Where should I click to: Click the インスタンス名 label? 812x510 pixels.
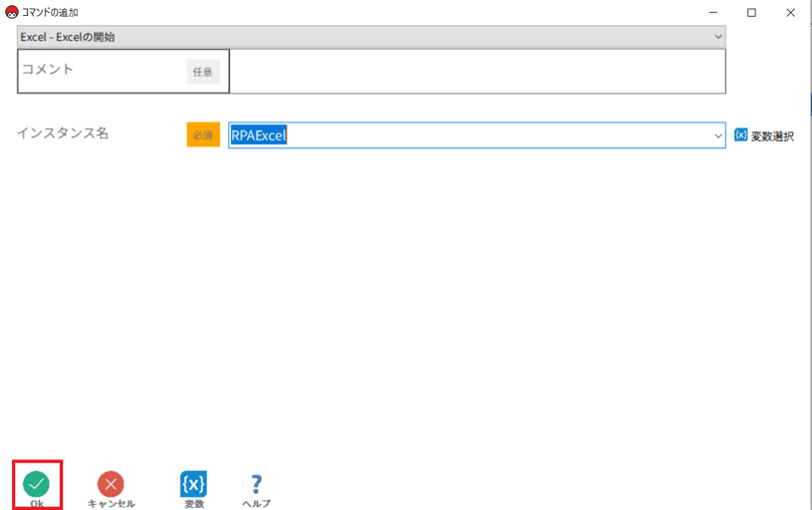click(63, 133)
